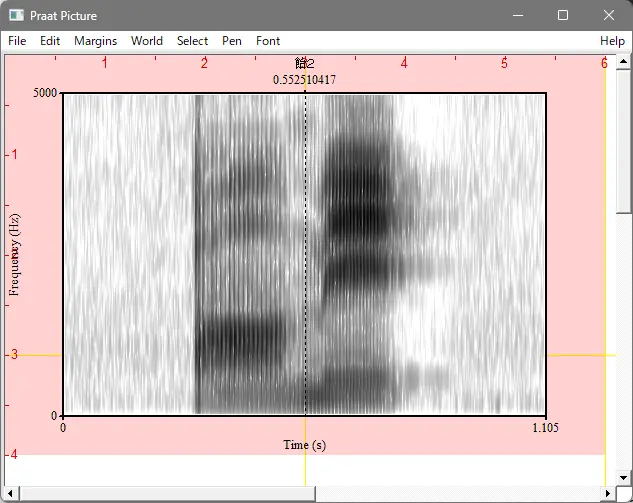
Task: Open the Select menu
Action: [192, 41]
